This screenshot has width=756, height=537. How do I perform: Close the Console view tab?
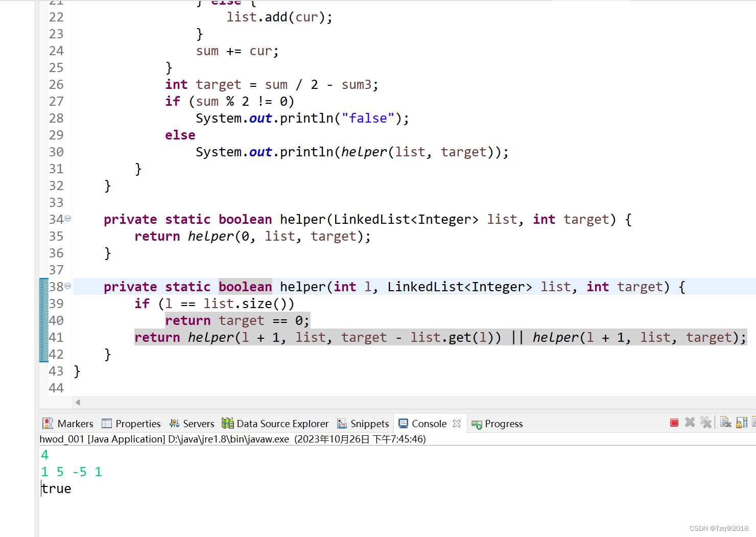coord(457,424)
